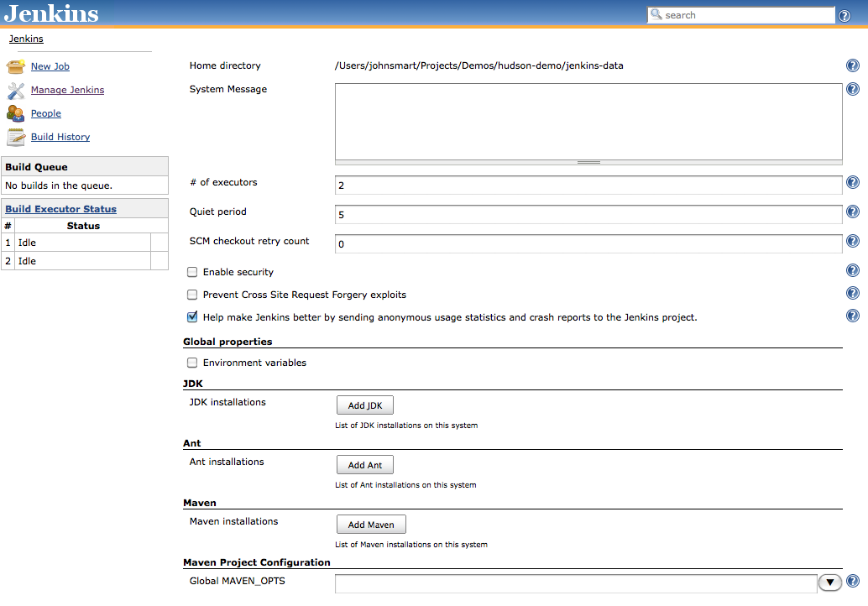Check Environment variables option
This screenshot has width=868, height=606.
(192, 363)
